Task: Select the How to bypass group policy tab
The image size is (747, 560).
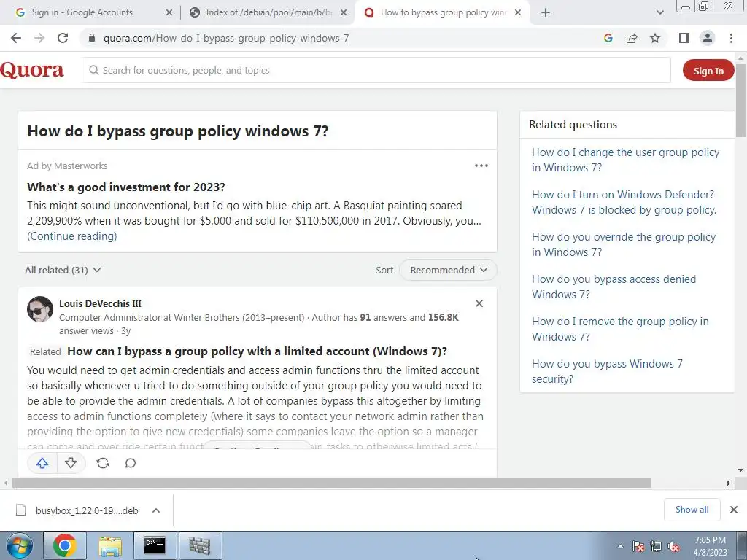Action: [444, 12]
